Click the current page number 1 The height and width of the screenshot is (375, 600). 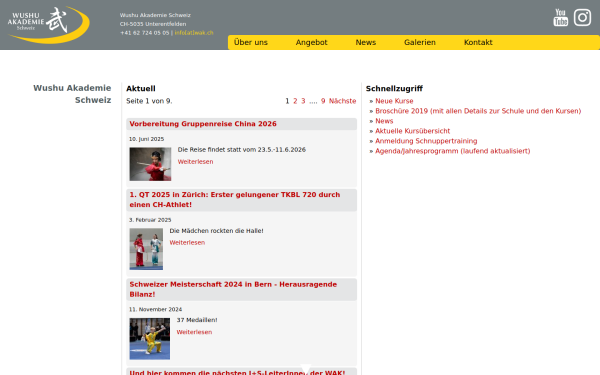287,101
